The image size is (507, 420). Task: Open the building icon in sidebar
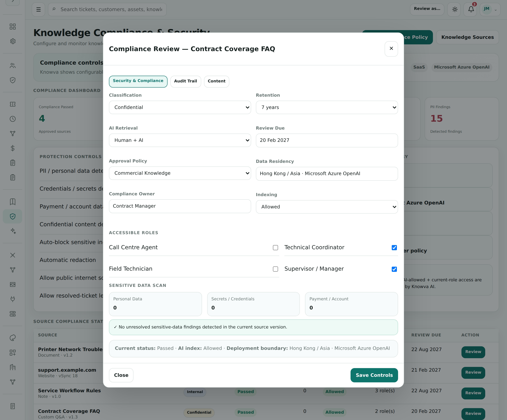[x=12, y=367]
